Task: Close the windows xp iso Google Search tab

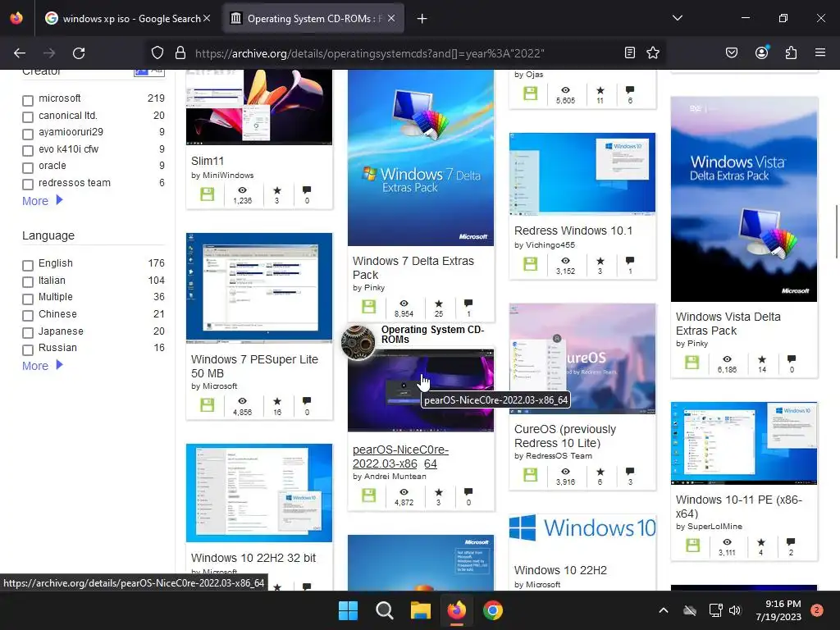Action: pos(207,18)
